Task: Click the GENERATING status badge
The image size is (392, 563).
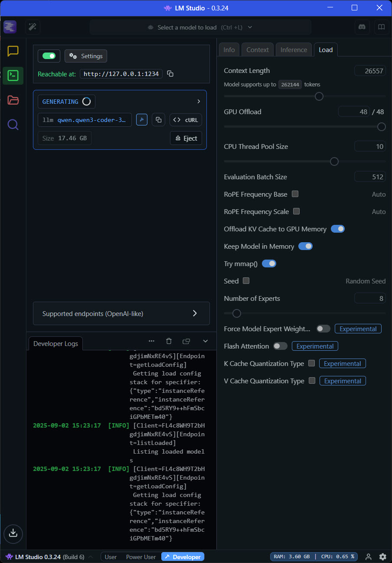Action: [66, 102]
